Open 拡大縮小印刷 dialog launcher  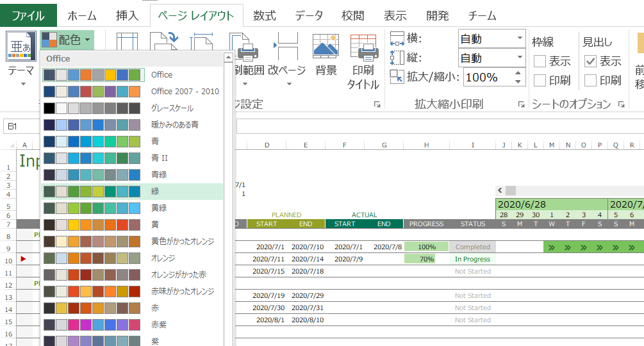pos(521,104)
